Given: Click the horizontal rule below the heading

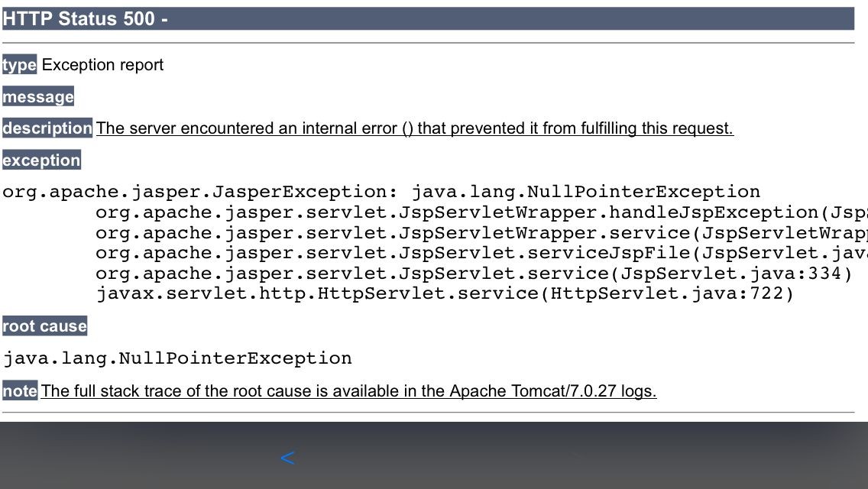Looking at the screenshot, I should click(428, 43).
